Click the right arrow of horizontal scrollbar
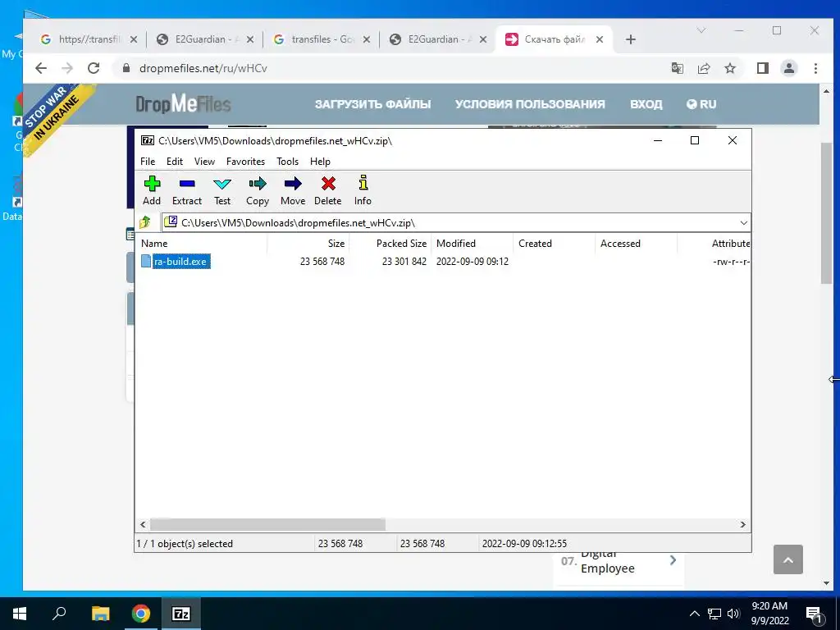 [743, 524]
